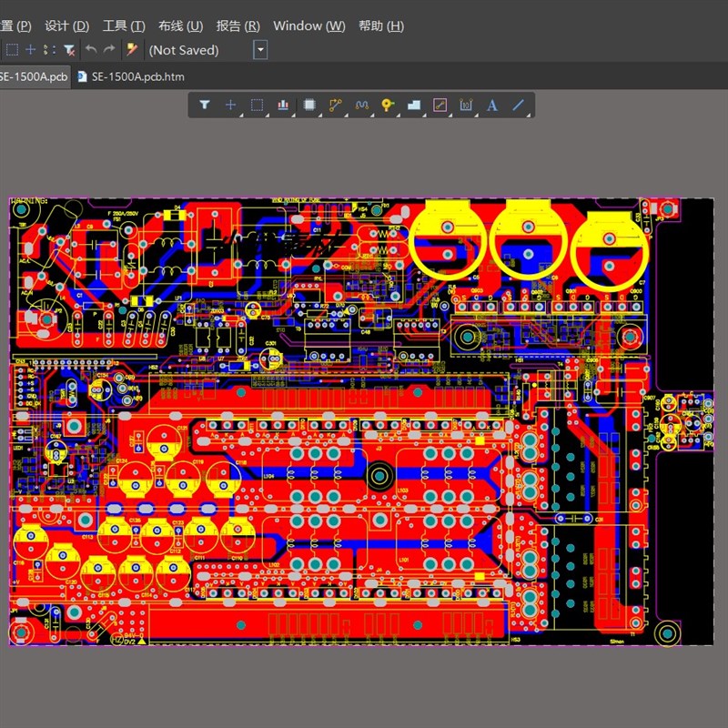Expand the (Not Saved) dropdown arrow

pos(260,50)
